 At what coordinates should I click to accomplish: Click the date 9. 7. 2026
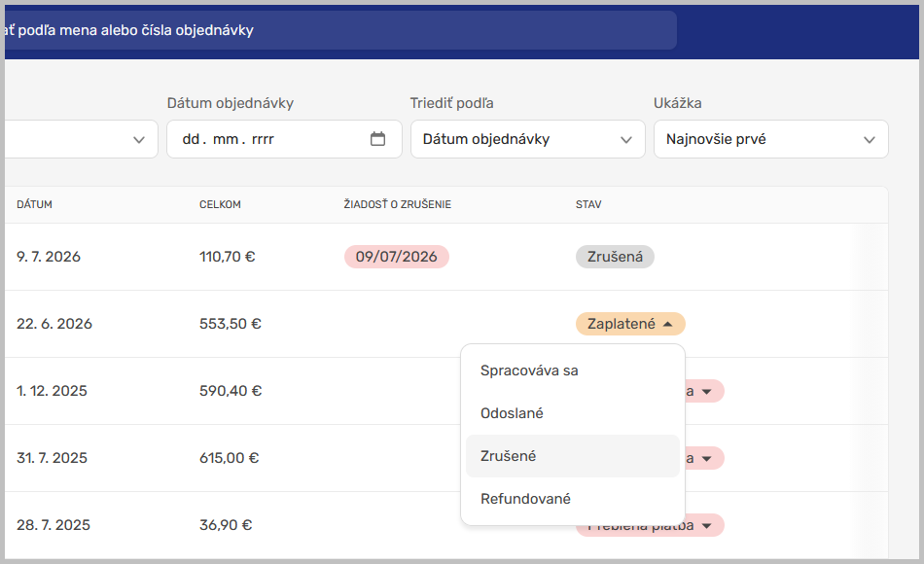(49, 257)
